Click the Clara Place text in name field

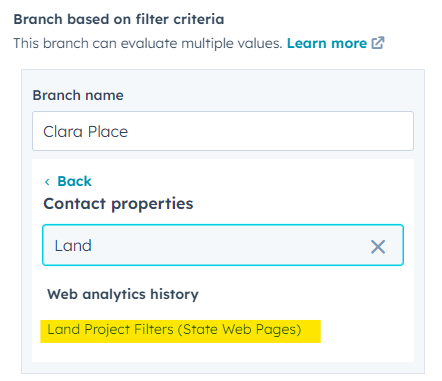point(86,132)
